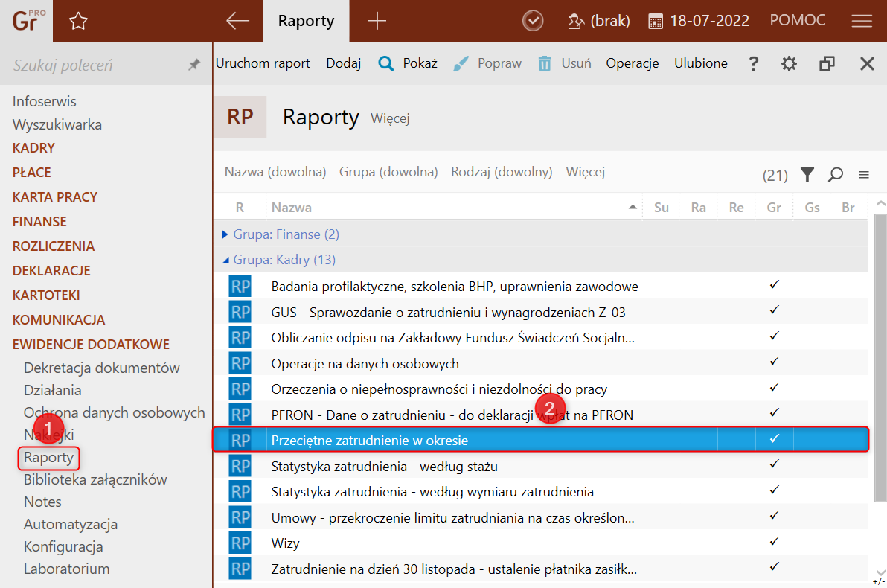Toggle Gr checkmark for Obliczanie odpisu row
The image size is (887, 588).
pyautogui.click(x=775, y=336)
